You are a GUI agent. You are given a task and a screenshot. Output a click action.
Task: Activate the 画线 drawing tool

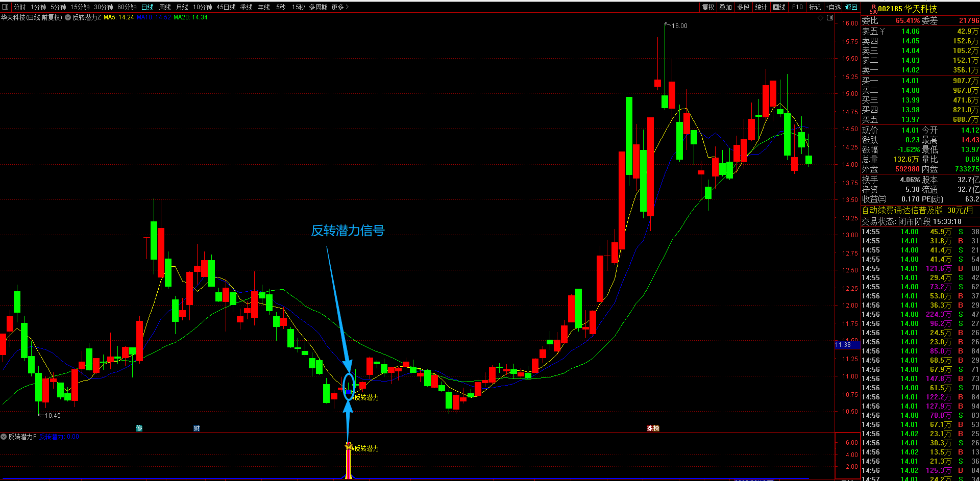tap(779, 7)
